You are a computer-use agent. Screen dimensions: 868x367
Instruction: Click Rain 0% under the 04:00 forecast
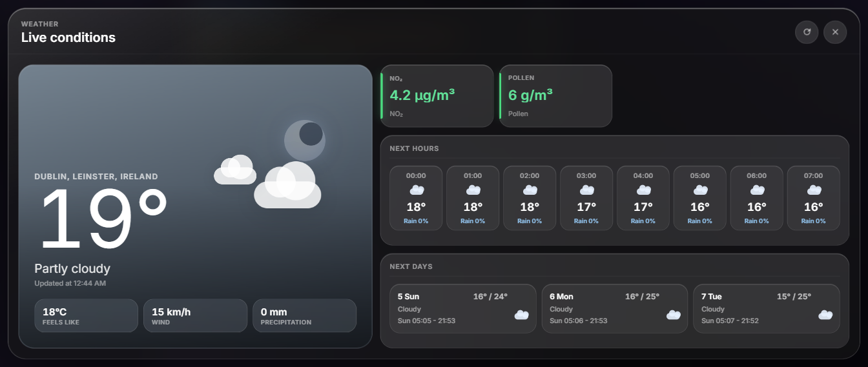[x=643, y=221]
